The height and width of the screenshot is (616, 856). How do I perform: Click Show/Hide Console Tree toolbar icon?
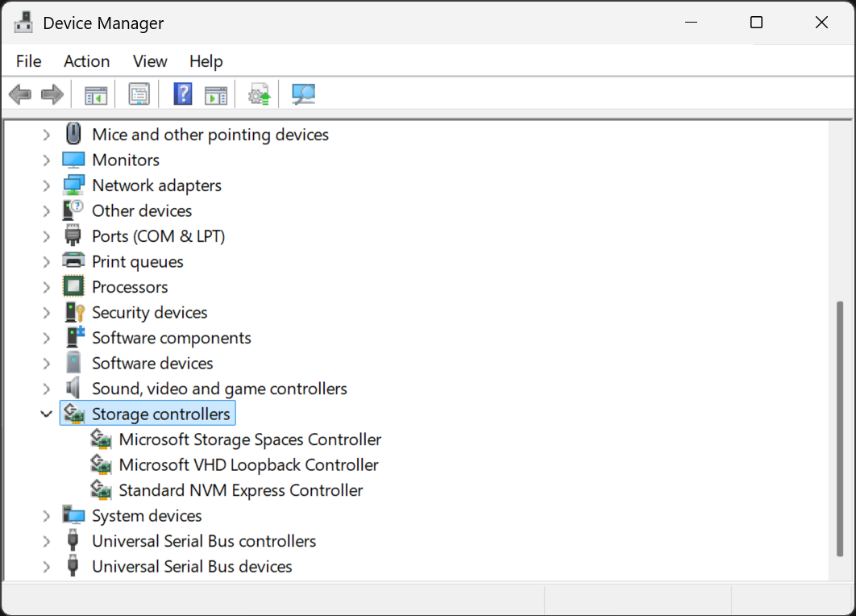point(96,94)
